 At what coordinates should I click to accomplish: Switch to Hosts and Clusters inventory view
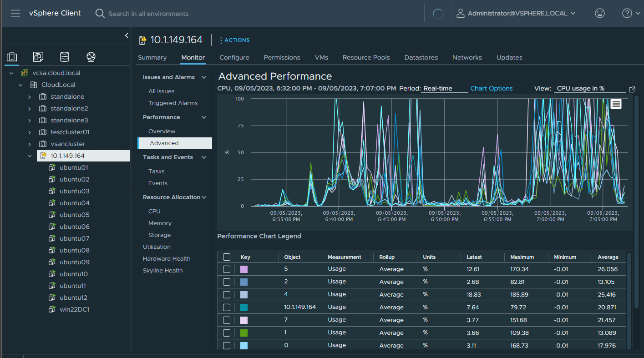pos(12,57)
